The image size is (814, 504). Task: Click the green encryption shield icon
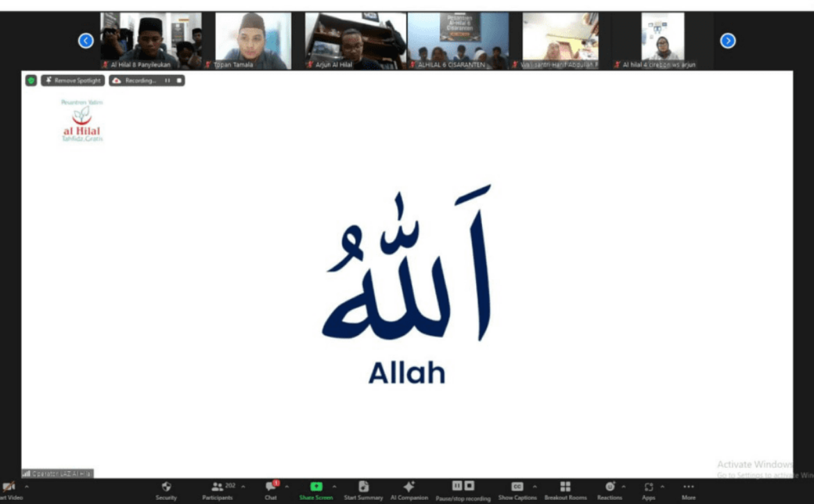31,81
